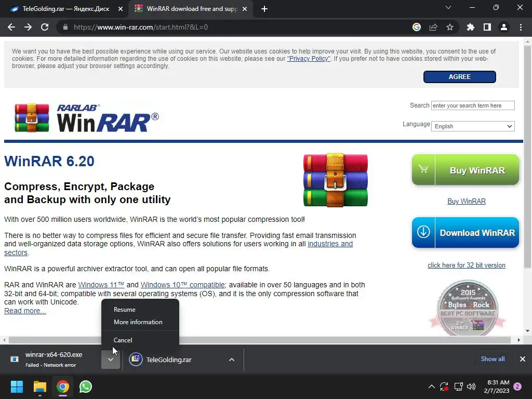Image resolution: width=532 pixels, height=399 pixels.
Task: Open the network tray icon
Action: point(458,387)
